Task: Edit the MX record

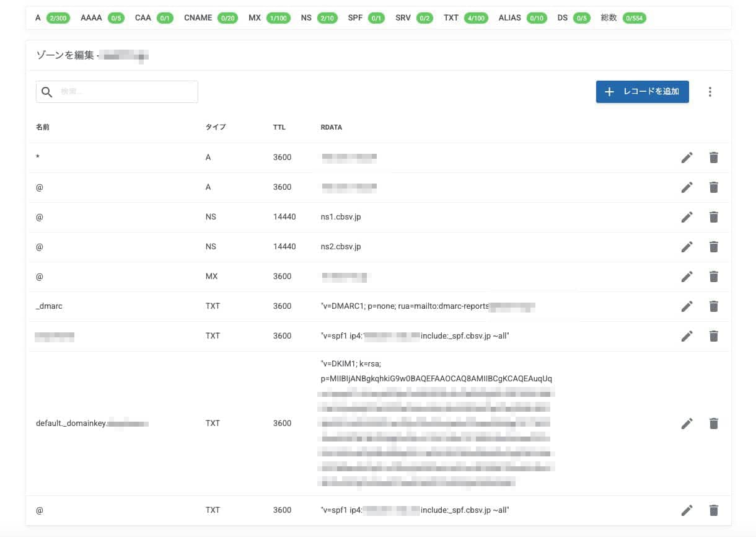Action: coord(687,277)
